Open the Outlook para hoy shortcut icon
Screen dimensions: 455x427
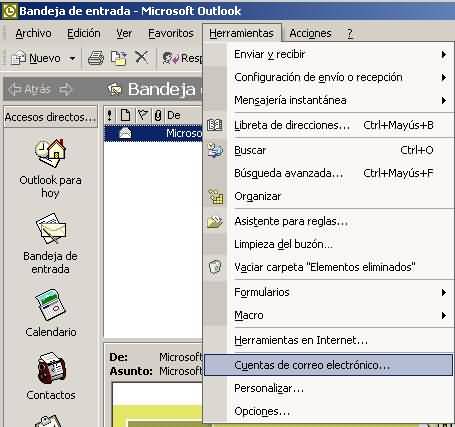point(50,153)
